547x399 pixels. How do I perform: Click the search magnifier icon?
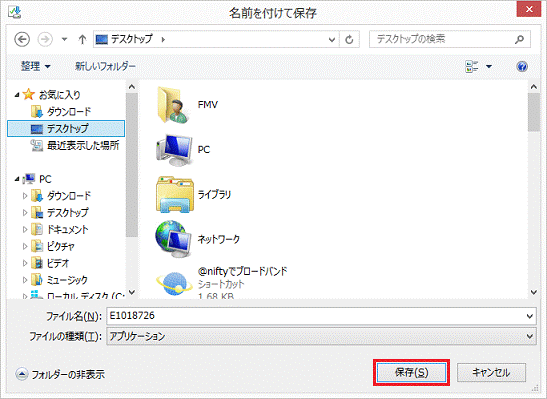[x=519, y=39]
